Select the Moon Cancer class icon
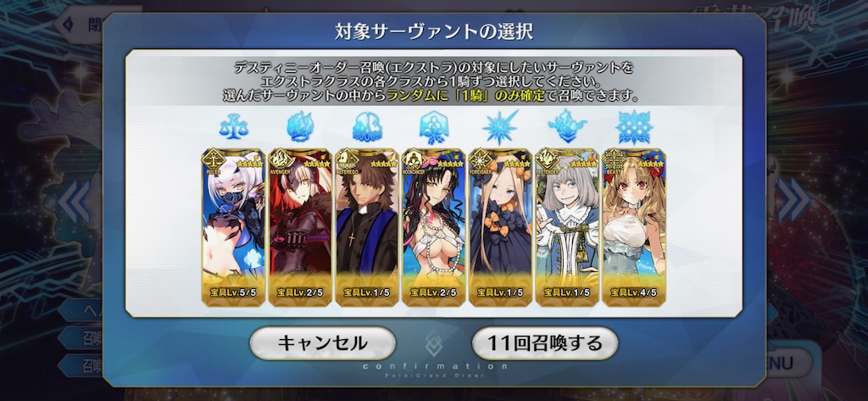This screenshot has height=401, width=868. click(x=433, y=127)
